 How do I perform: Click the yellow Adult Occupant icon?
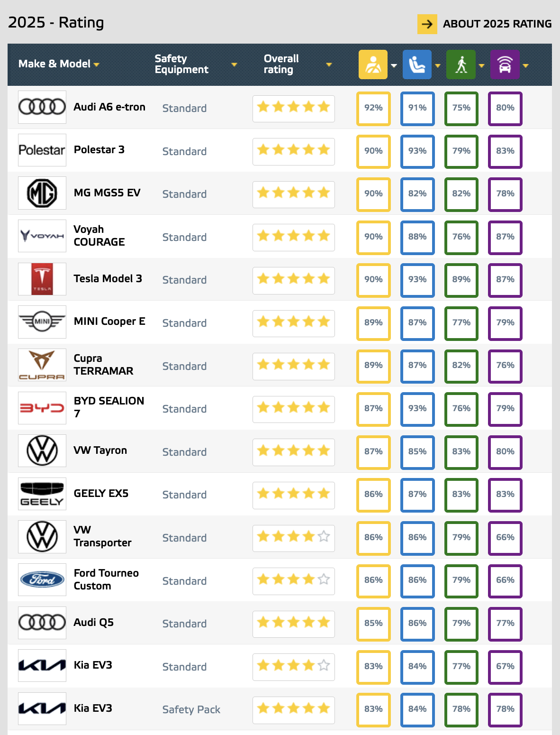373,64
